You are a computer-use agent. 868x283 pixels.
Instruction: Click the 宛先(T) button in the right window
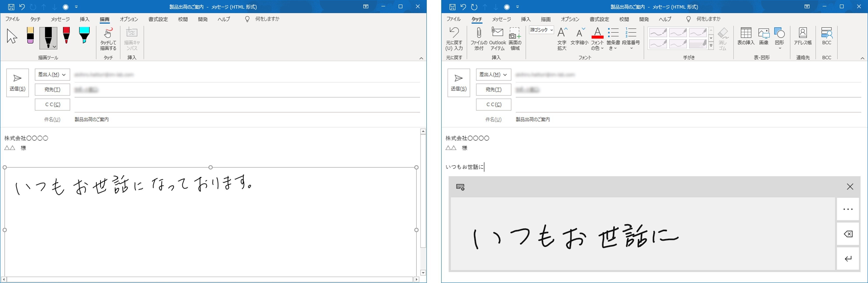coord(493,90)
